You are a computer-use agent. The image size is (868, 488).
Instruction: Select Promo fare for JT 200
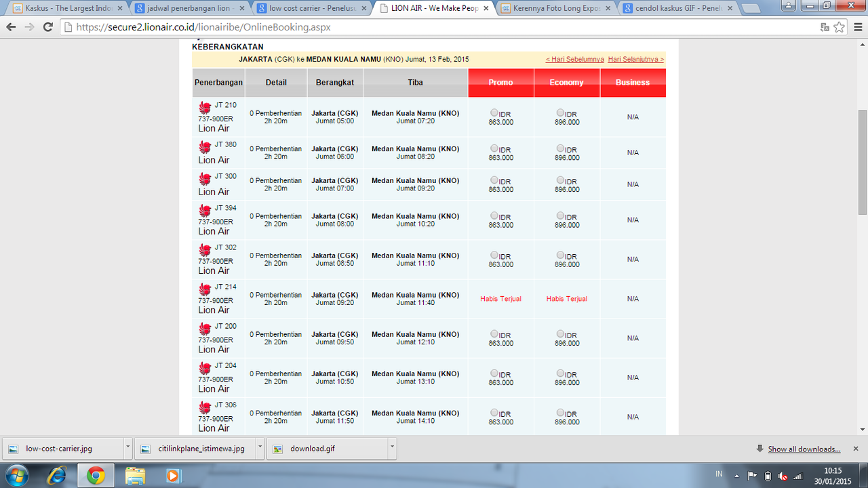pyautogui.click(x=494, y=334)
